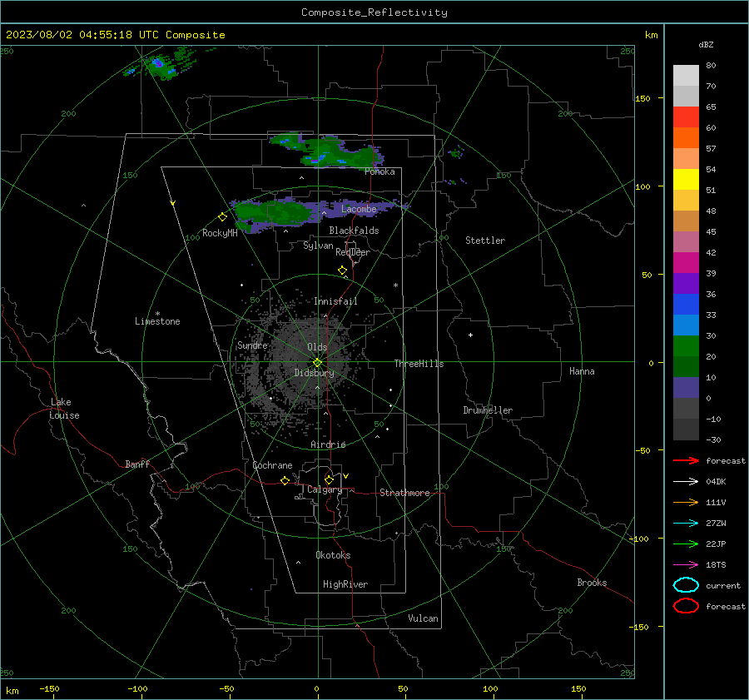749x700 pixels.
Task: Click the green echo band west of Lacombe
Action: [275, 212]
